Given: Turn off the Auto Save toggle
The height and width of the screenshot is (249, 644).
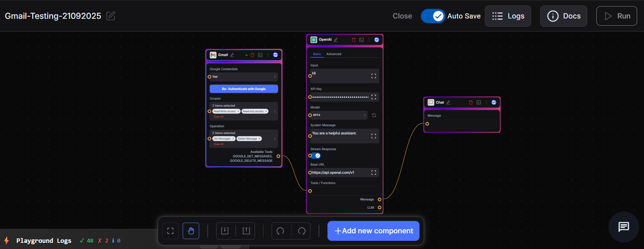Looking at the screenshot, I should 433,16.
